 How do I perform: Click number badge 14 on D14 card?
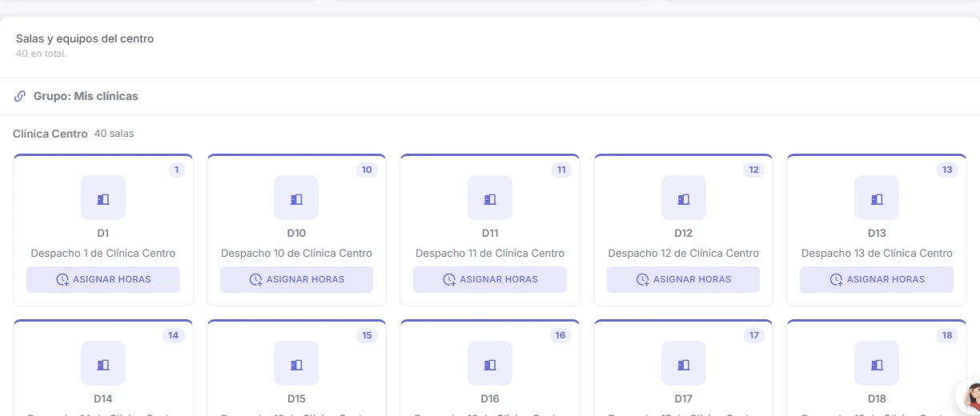click(174, 335)
